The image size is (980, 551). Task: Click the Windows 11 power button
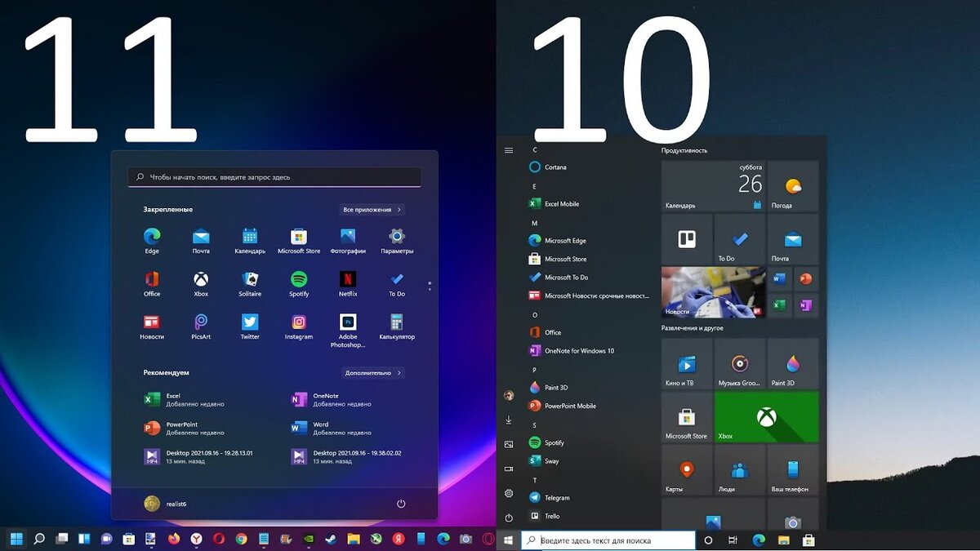[x=401, y=504]
